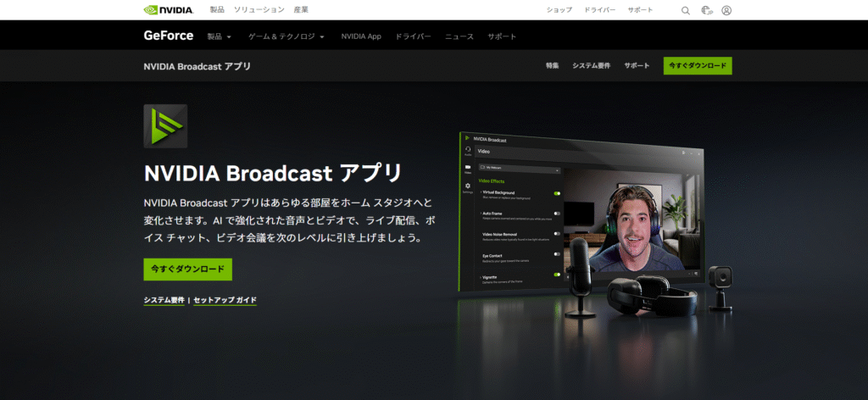
Task: Enable the Eye Contact toggle
Action: (x=557, y=254)
